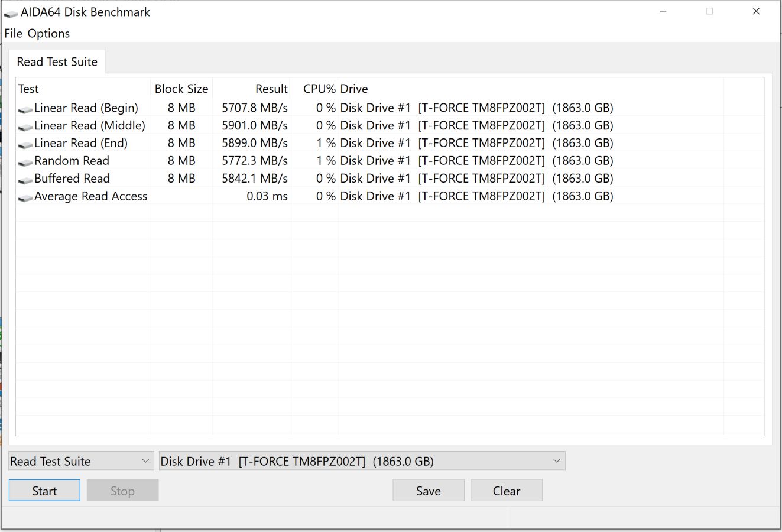Click the 0.03 ms access time value

click(267, 196)
